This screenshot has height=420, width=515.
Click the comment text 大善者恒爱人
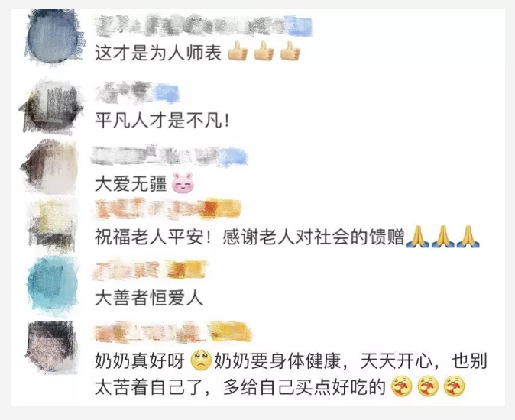pyautogui.click(x=149, y=299)
